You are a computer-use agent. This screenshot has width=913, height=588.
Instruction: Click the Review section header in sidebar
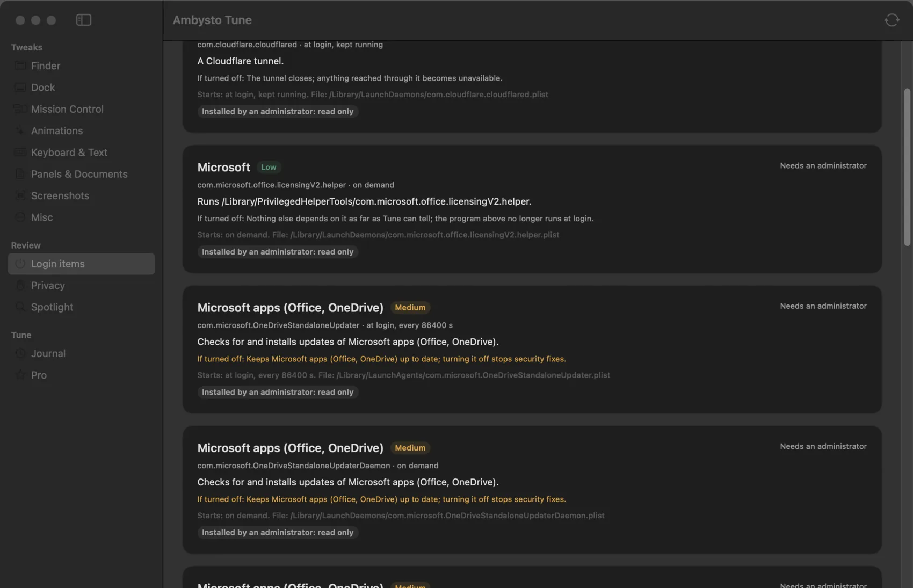coord(26,245)
